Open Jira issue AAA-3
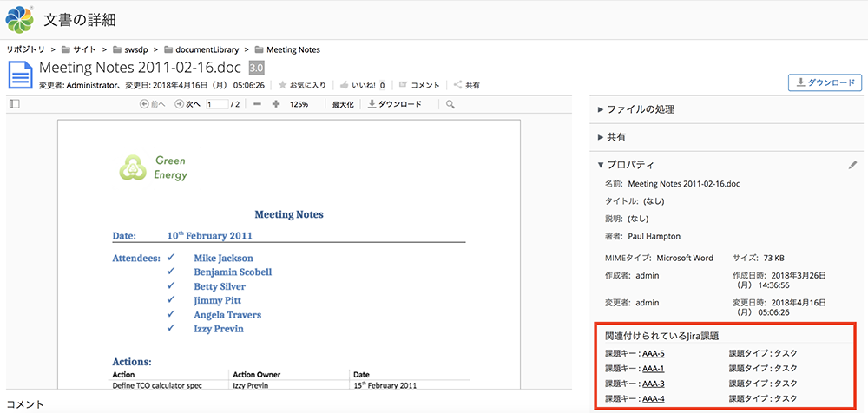 (654, 383)
